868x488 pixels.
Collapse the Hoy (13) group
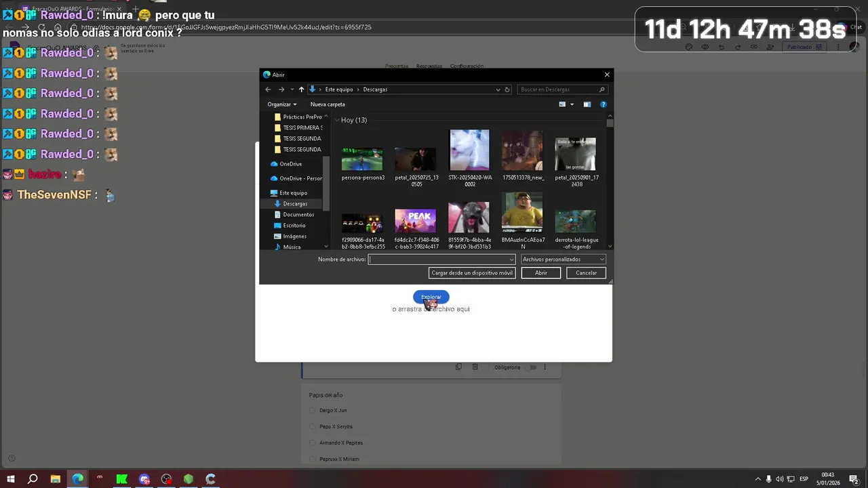pyautogui.click(x=336, y=120)
